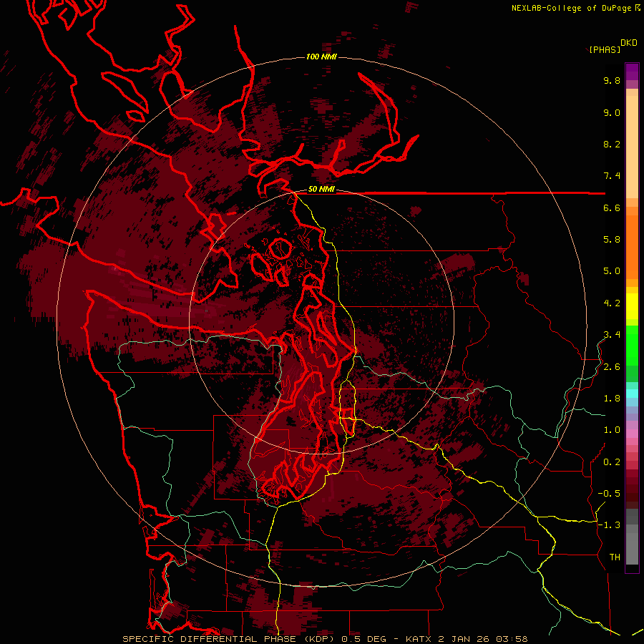Pick the cyan band on the color scale
The width and height of the screenshot is (644, 644).
632,394
